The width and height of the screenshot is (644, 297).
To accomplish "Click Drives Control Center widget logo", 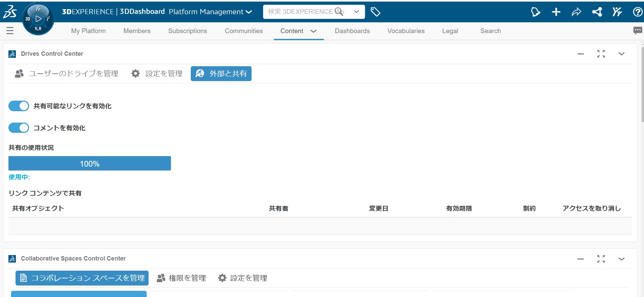I will [12, 54].
